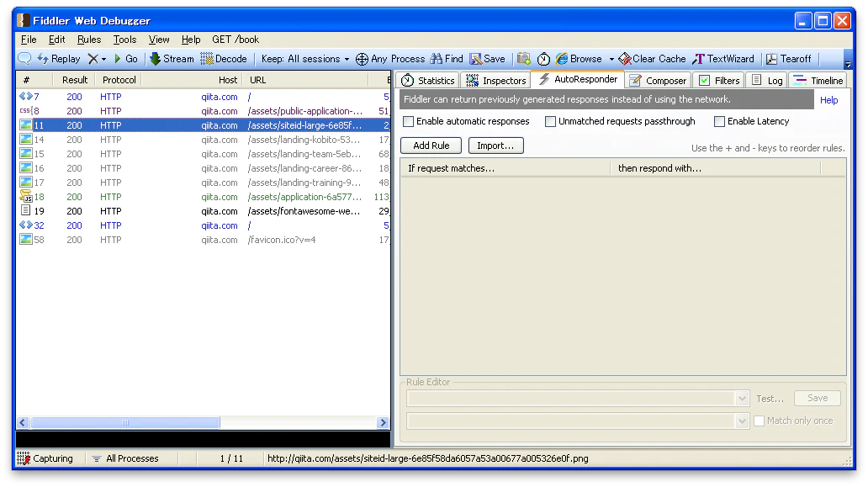Toggle Decode in toolbar
The image size is (868, 487).
point(224,59)
